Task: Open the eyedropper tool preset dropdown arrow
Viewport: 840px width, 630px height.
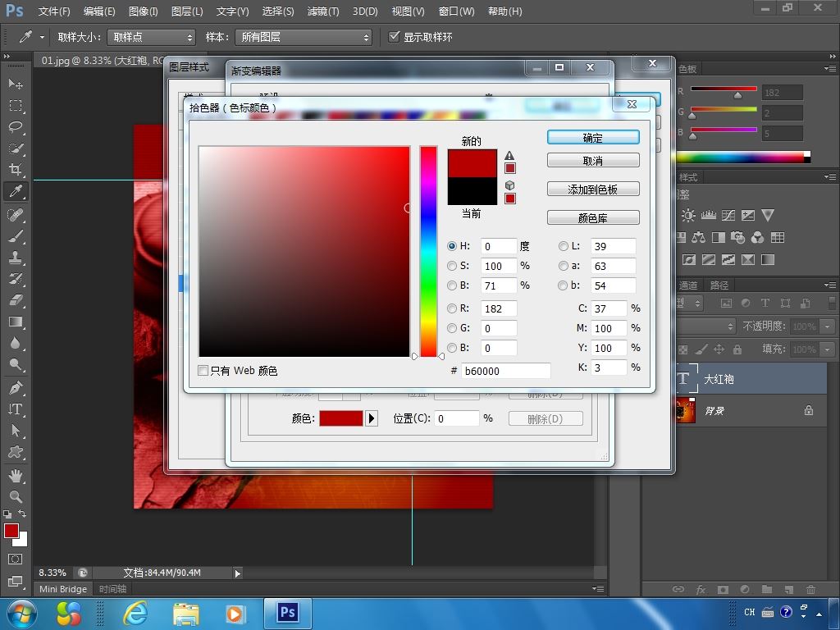Action: 42,37
